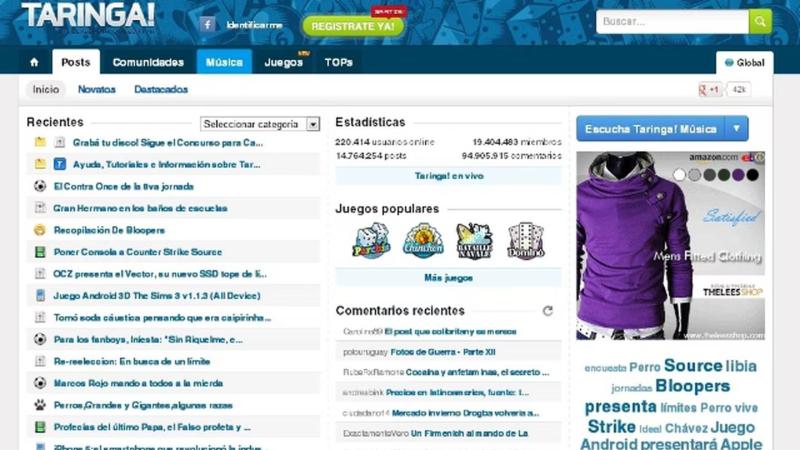Screen dimensions: 800x450
Task: Open the Más juegos link
Action: pyautogui.click(x=448, y=277)
